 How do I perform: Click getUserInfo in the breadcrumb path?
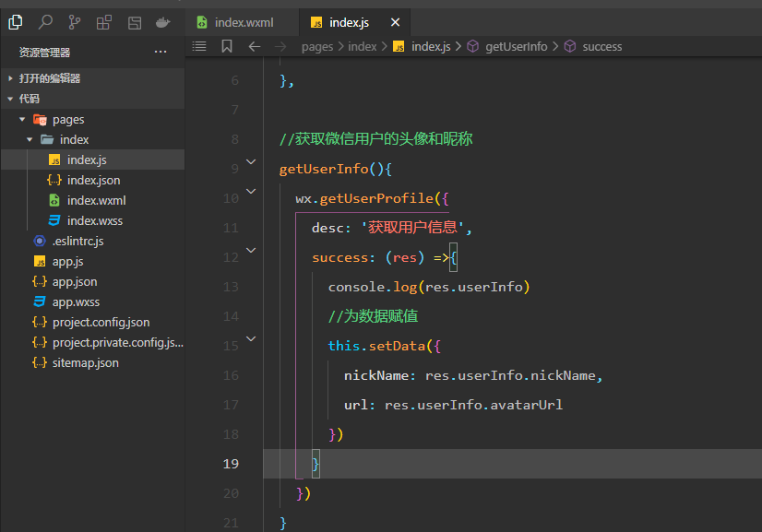(516, 46)
